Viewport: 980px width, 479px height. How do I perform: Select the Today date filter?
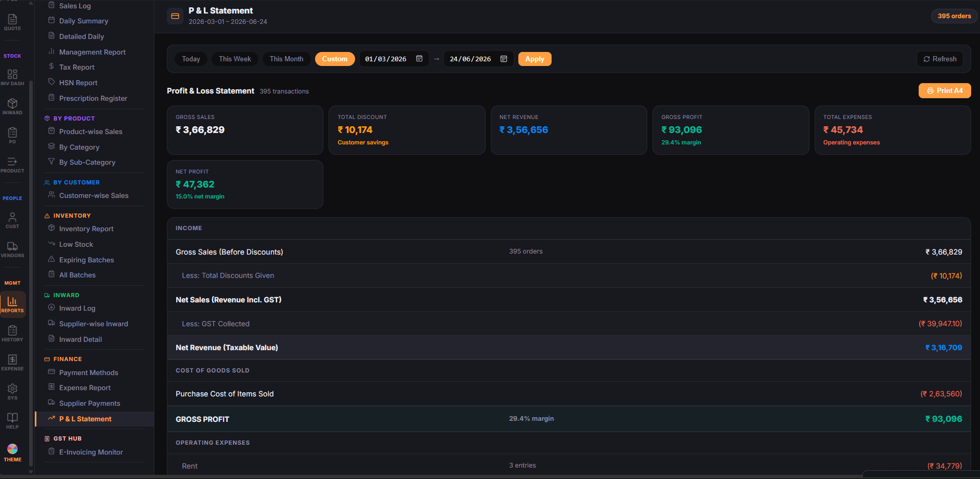click(x=191, y=59)
